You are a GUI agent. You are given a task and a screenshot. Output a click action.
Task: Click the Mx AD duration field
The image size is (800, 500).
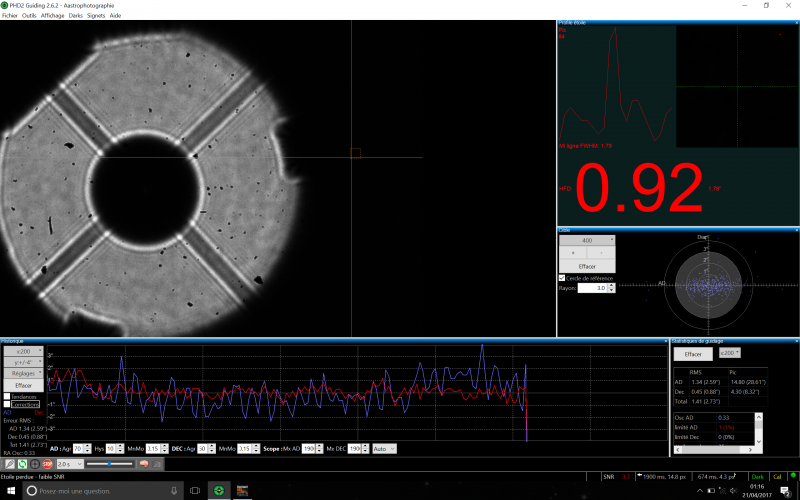[309, 449]
